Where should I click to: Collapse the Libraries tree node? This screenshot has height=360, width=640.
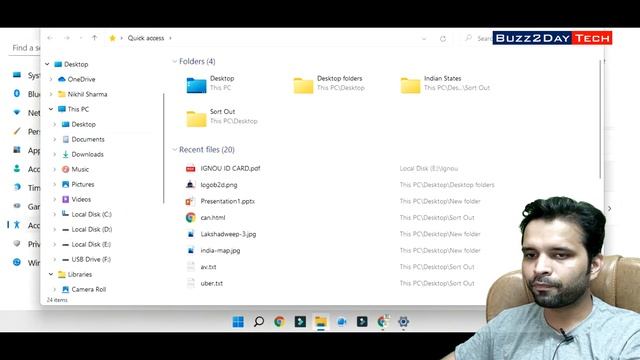51,274
